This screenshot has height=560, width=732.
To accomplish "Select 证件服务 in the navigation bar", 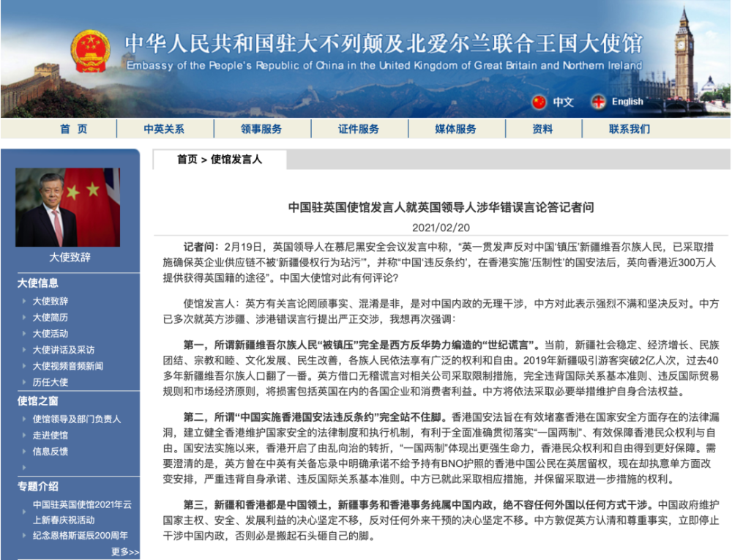I will click(359, 129).
